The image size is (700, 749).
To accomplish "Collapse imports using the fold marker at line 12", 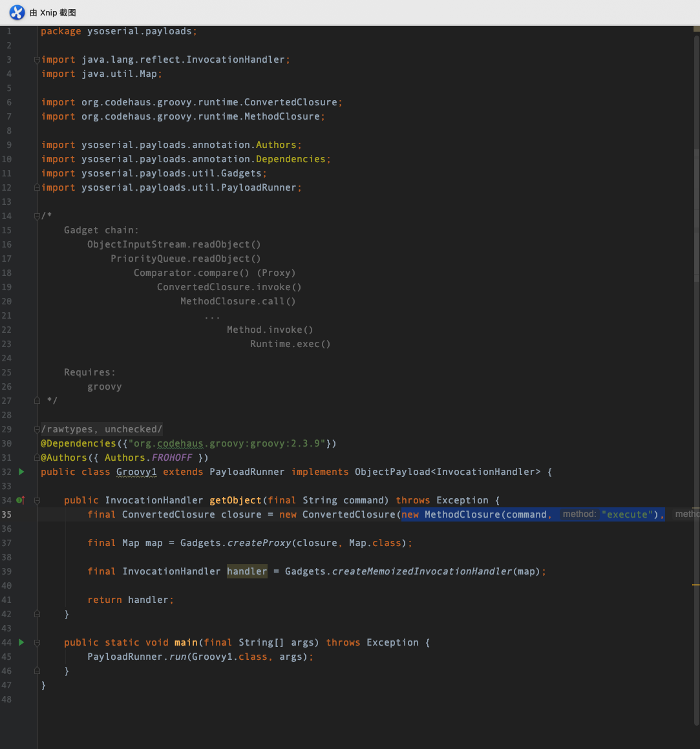I will click(37, 187).
